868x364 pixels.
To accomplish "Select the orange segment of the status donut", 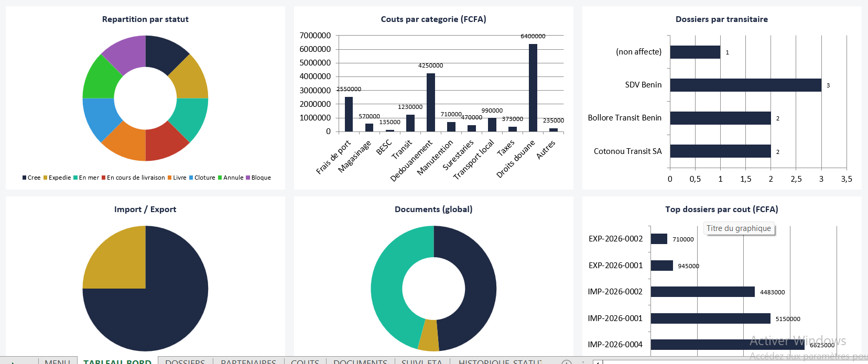I will coord(127,142).
